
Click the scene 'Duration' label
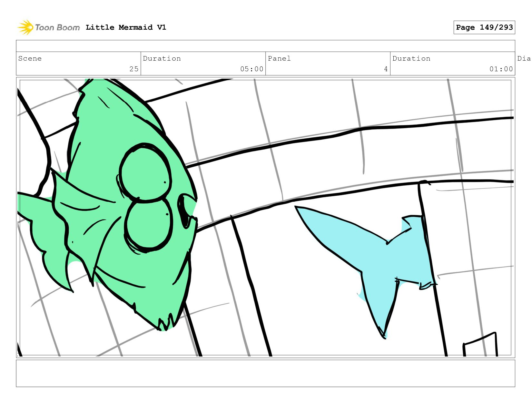pyautogui.click(x=162, y=58)
